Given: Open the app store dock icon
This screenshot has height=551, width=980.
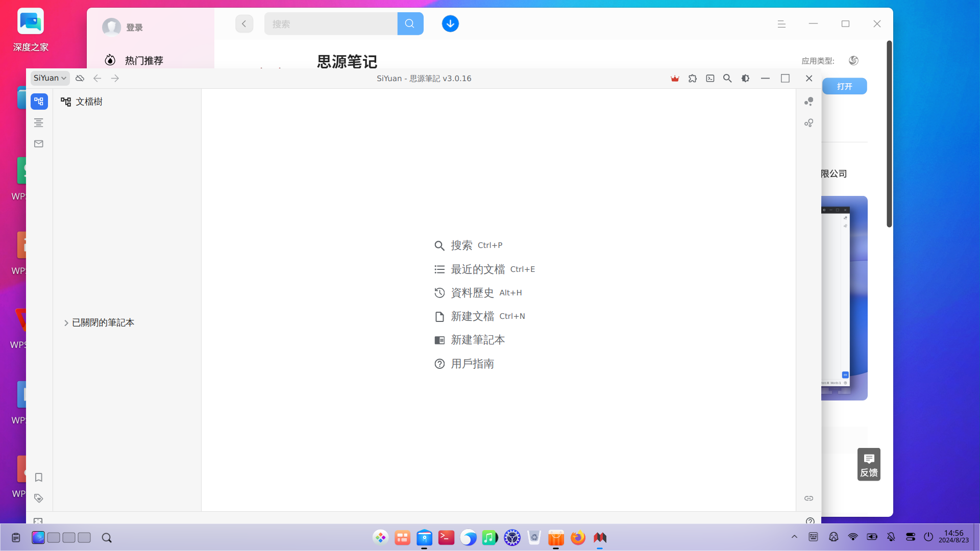Looking at the screenshot, I should click(x=556, y=537).
